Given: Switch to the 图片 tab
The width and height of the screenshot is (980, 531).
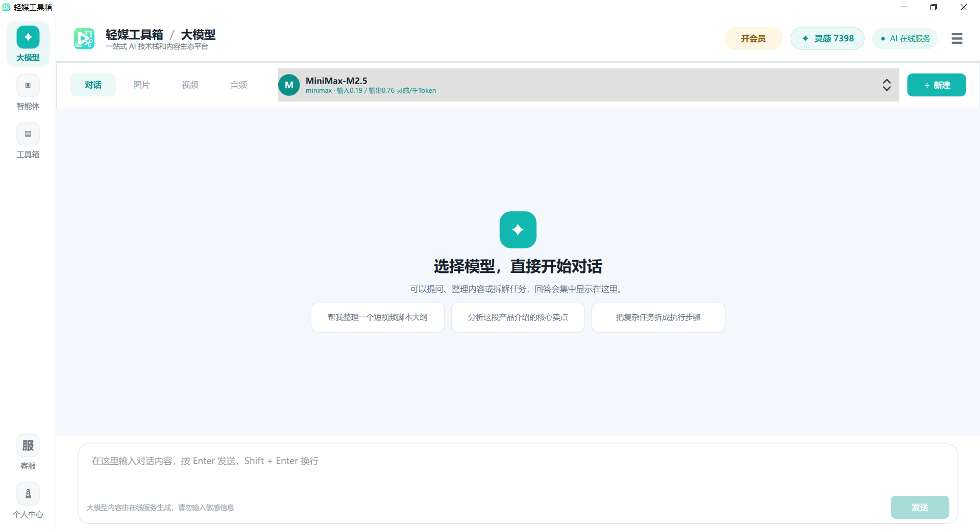Looking at the screenshot, I should pyautogui.click(x=142, y=85).
